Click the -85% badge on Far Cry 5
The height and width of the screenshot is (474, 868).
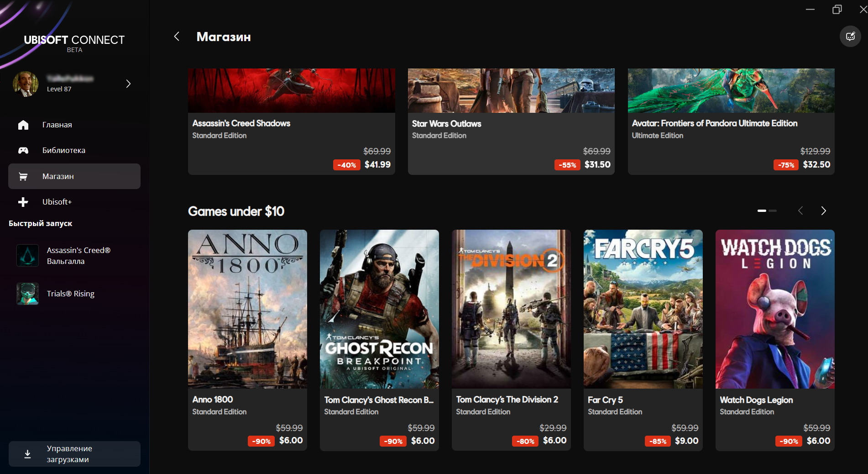tap(658, 441)
